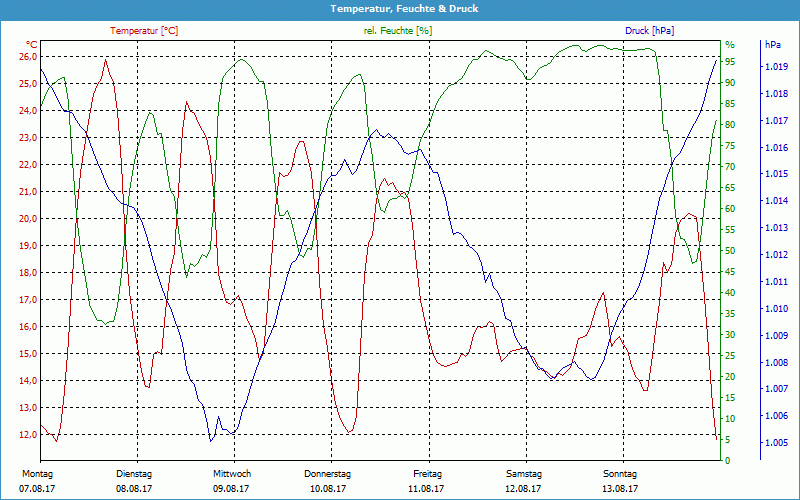This screenshot has height=500, width=800.
Task: Click the 95 humidity axis value
Action: point(730,62)
